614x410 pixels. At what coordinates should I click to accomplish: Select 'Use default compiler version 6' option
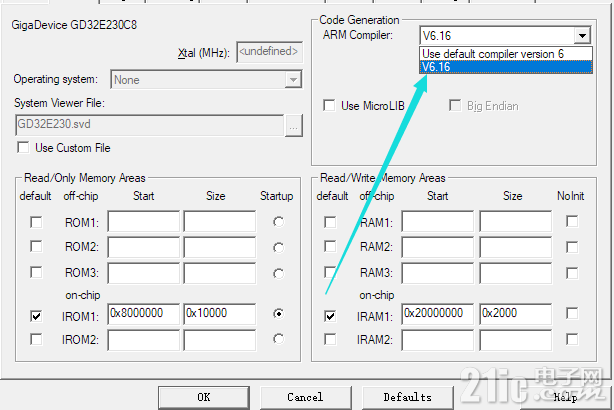506,54
